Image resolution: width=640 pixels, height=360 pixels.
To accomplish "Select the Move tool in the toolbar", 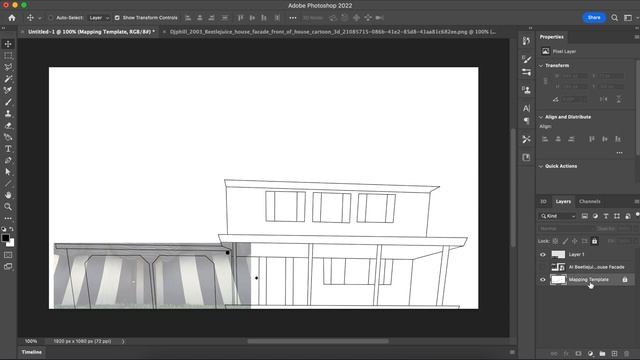I will point(8,44).
